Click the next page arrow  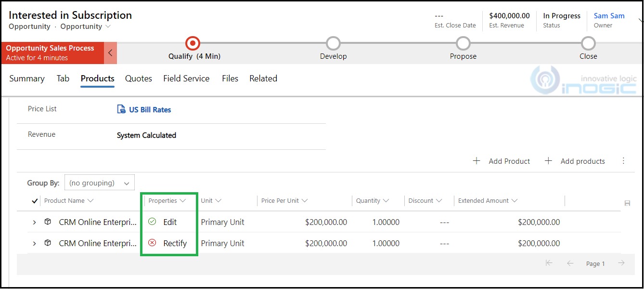tap(622, 263)
